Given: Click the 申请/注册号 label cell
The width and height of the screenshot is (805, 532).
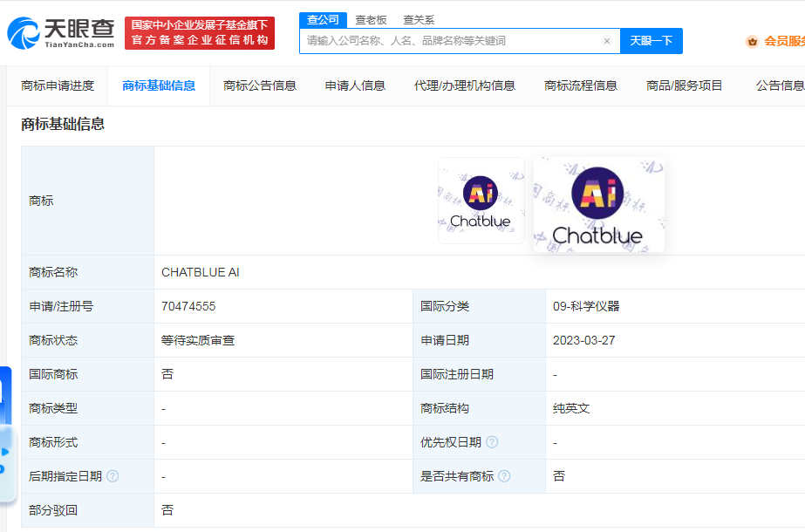Looking at the screenshot, I should (x=88, y=307).
